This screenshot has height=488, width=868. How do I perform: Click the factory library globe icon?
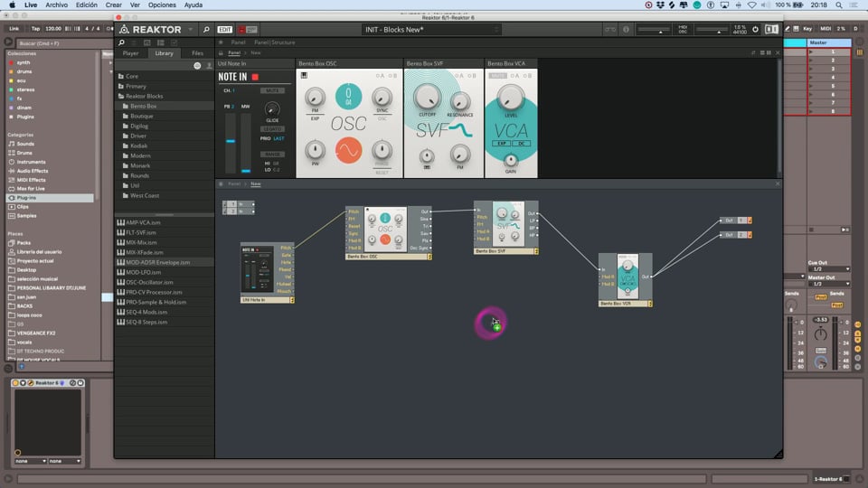point(197,66)
